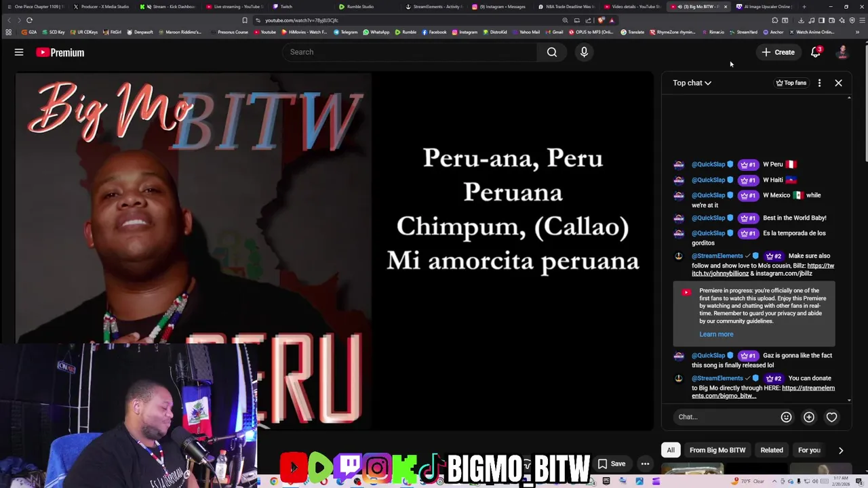Select the All filter chip

[x=671, y=450]
